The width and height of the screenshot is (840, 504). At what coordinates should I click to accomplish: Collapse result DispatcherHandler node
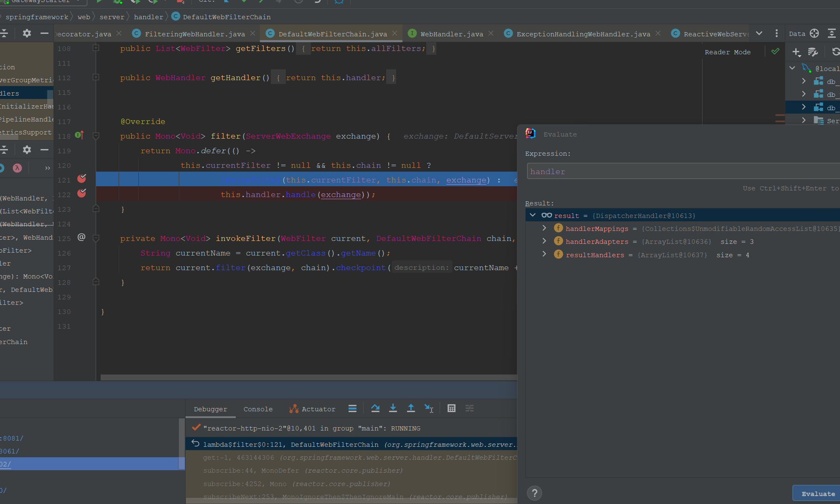[532, 215]
